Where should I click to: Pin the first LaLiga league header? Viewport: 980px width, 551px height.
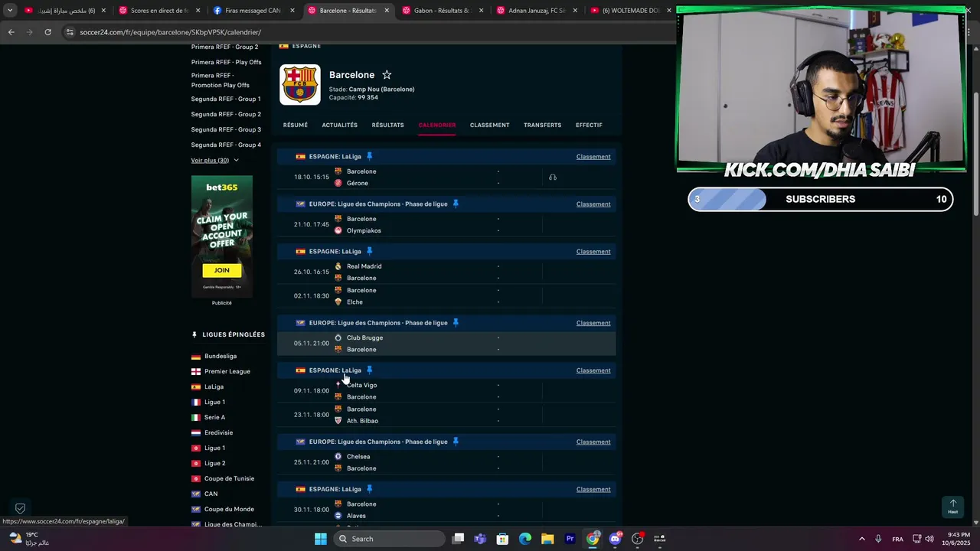click(x=369, y=156)
